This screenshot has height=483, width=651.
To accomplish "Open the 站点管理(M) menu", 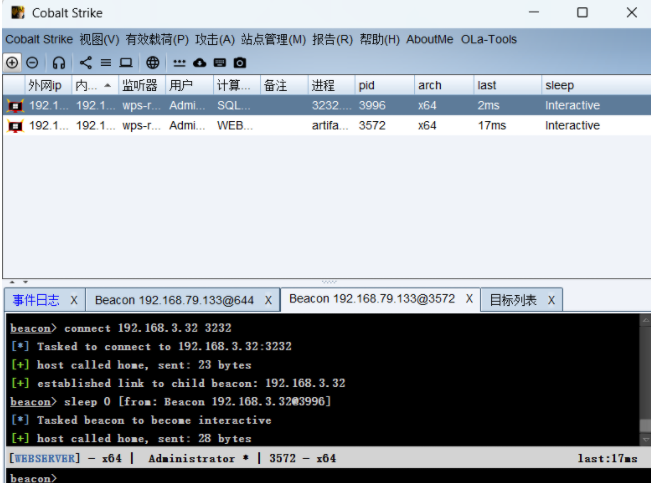I will pos(273,39).
